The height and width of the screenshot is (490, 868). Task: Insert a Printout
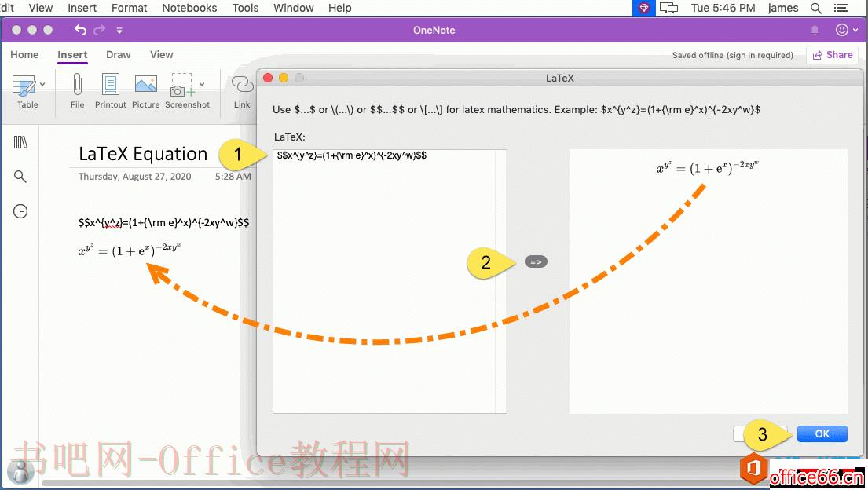(110, 91)
